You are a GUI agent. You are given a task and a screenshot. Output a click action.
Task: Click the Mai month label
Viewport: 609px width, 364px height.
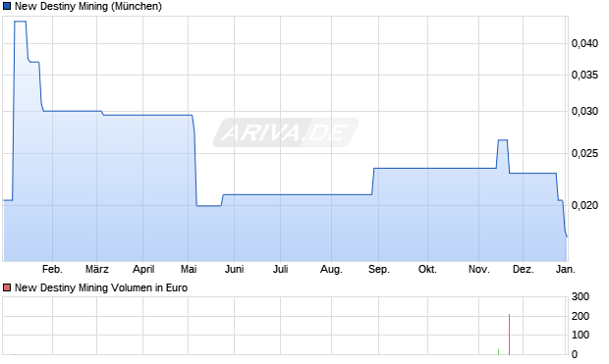pos(189,269)
